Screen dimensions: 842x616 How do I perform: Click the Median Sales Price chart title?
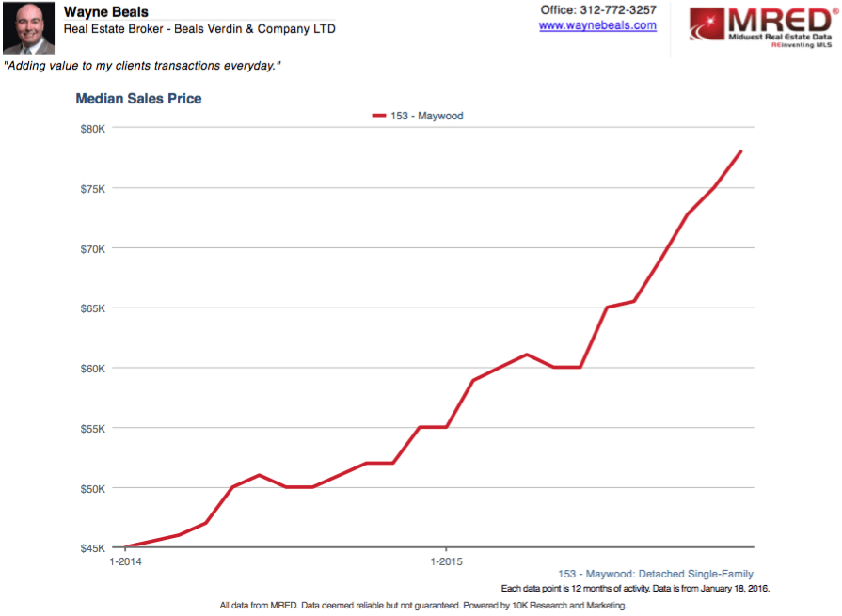pyautogui.click(x=138, y=99)
